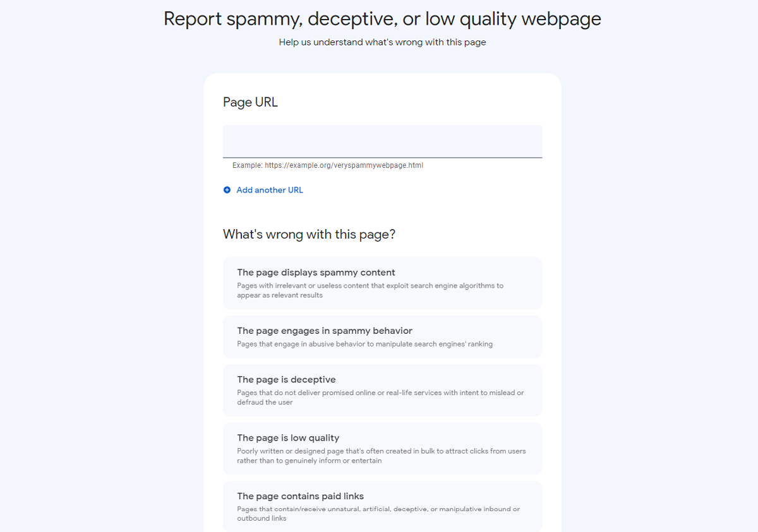
Task: Click description about manipulating search engines' ranking
Action: pyautogui.click(x=364, y=344)
